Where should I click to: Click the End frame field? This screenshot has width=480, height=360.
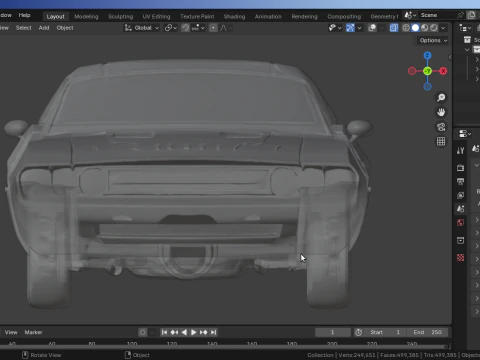tap(427, 332)
